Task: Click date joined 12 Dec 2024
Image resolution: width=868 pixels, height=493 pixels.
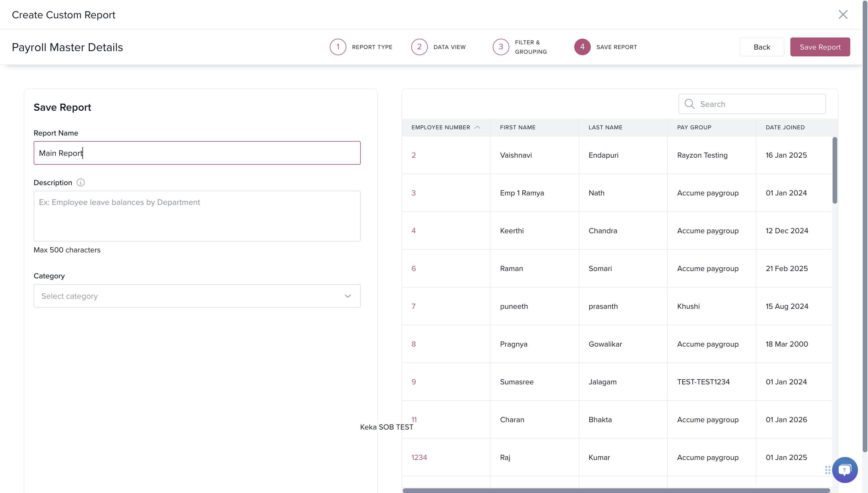Action: pos(787,231)
